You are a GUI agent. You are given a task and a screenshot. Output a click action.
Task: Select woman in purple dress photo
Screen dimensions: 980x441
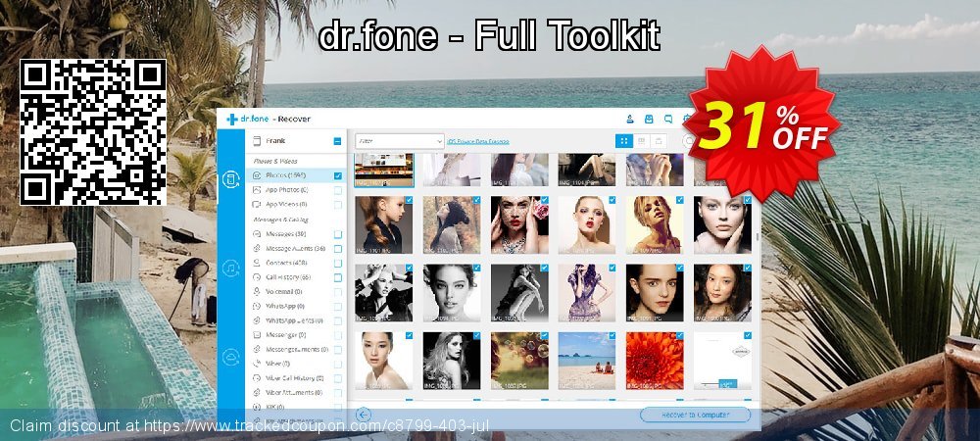(x=587, y=292)
